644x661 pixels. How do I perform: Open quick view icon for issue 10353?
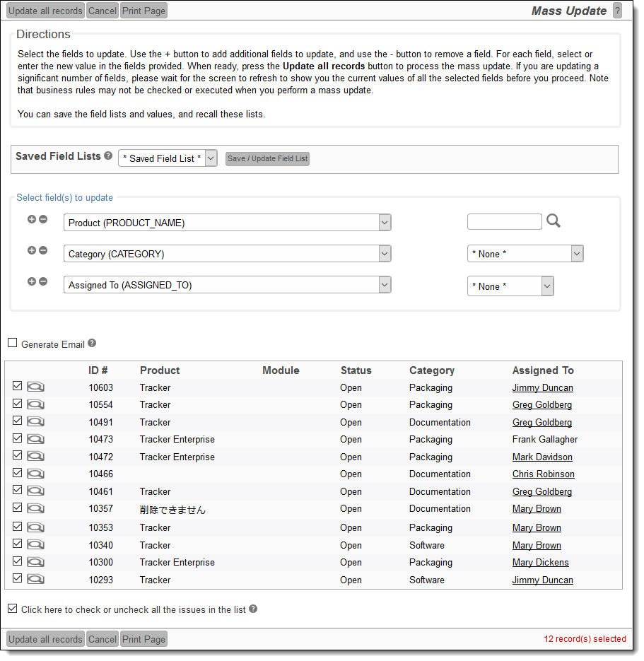(x=36, y=527)
